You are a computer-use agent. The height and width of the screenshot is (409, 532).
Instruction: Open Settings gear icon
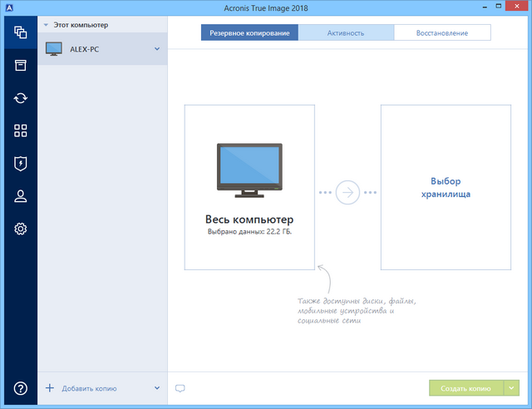[20, 229]
